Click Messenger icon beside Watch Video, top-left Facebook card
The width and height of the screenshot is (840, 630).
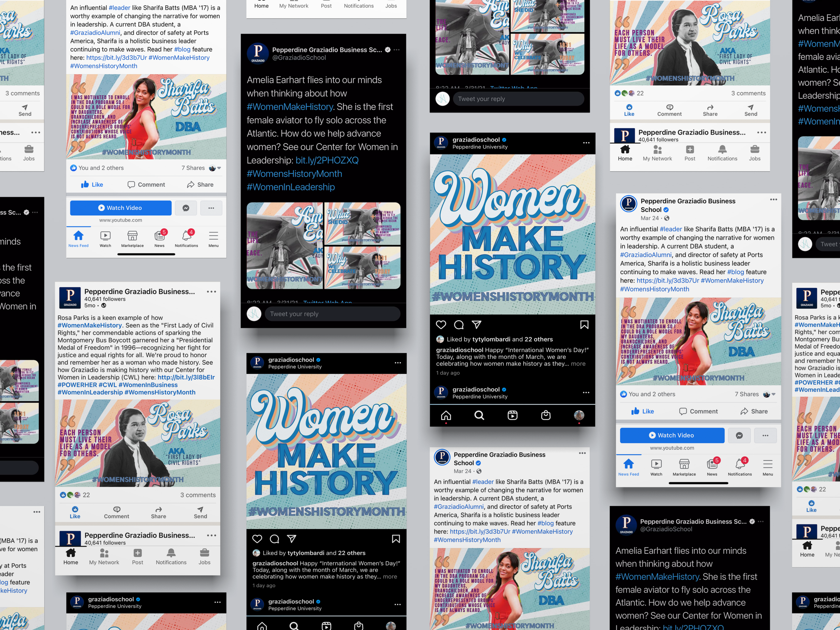coord(186,208)
